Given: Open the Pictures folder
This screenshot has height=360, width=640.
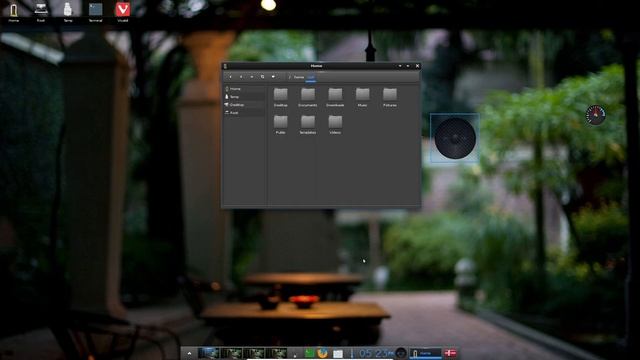Looking at the screenshot, I should 390,98.
